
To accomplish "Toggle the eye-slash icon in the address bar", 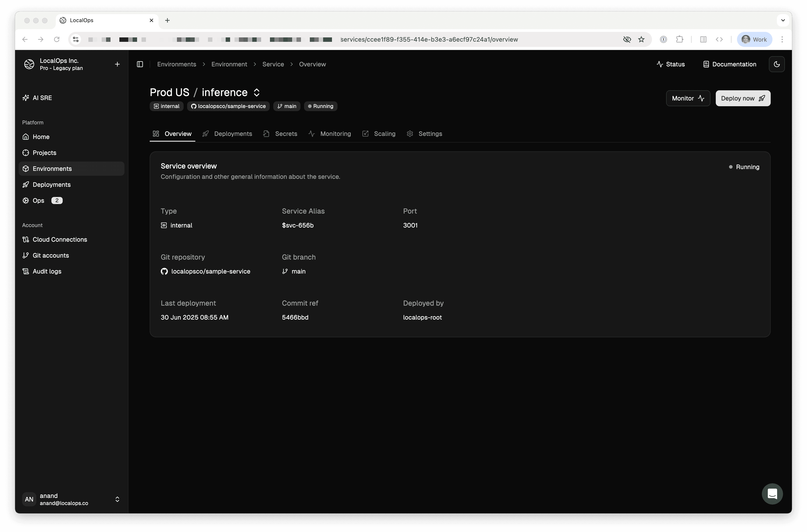I will pos(627,39).
